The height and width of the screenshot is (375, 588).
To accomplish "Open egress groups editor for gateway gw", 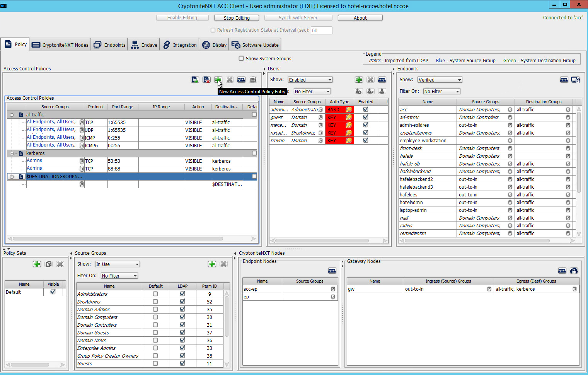I will 574,289.
